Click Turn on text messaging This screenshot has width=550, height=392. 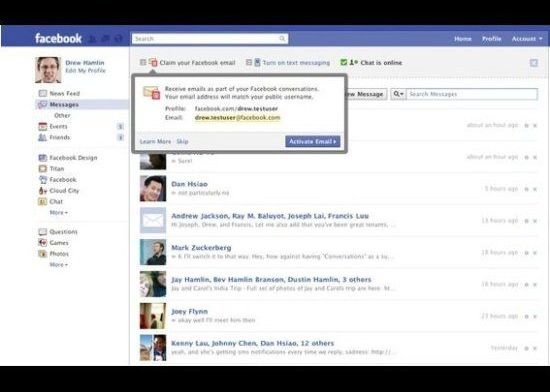(x=296, y=63)
